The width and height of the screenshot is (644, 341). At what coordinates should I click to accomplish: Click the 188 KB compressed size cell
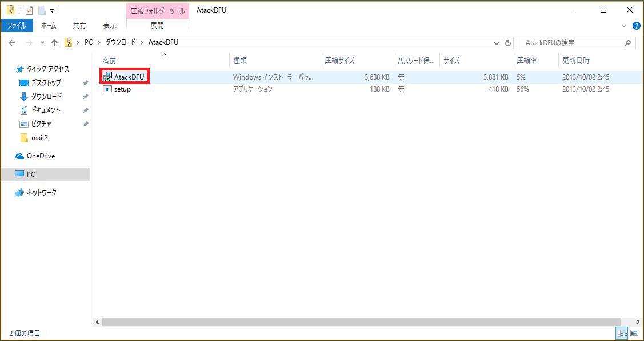point(379,89)
